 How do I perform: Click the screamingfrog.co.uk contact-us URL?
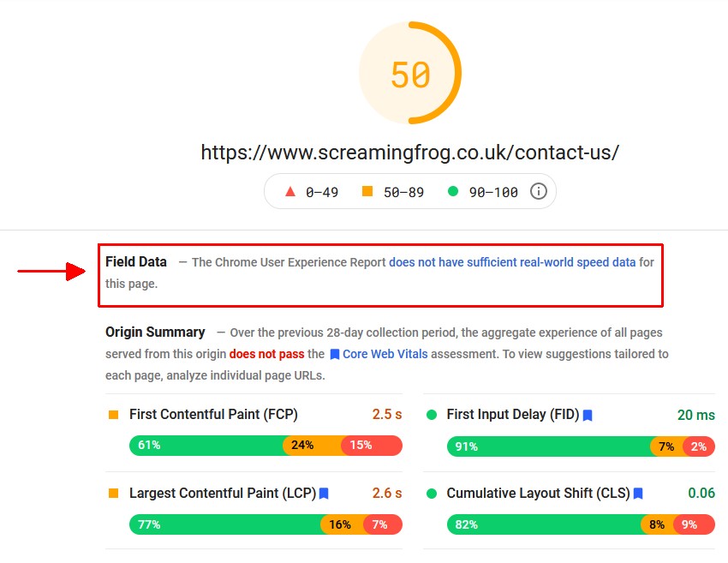pos(410,153)
